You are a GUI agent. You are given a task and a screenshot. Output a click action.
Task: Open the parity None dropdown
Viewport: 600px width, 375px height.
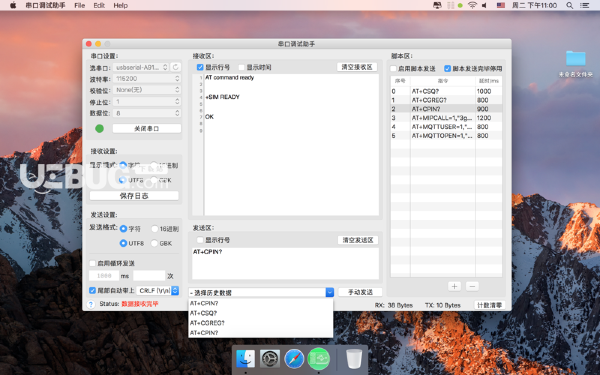pos(147,90)
